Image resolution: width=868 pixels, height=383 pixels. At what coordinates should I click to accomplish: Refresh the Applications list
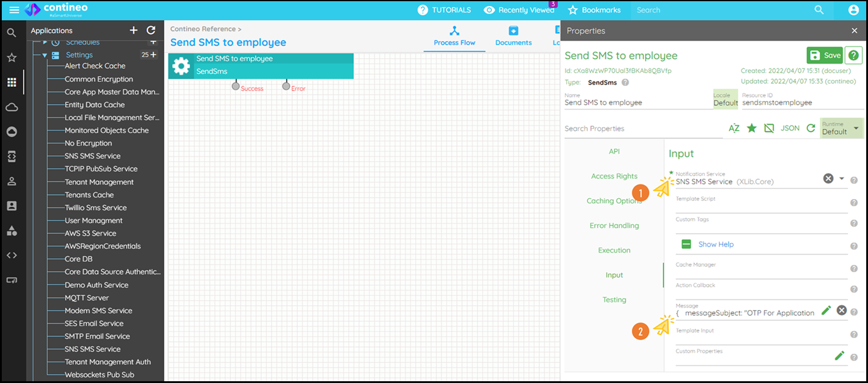[x=152, y=30]
